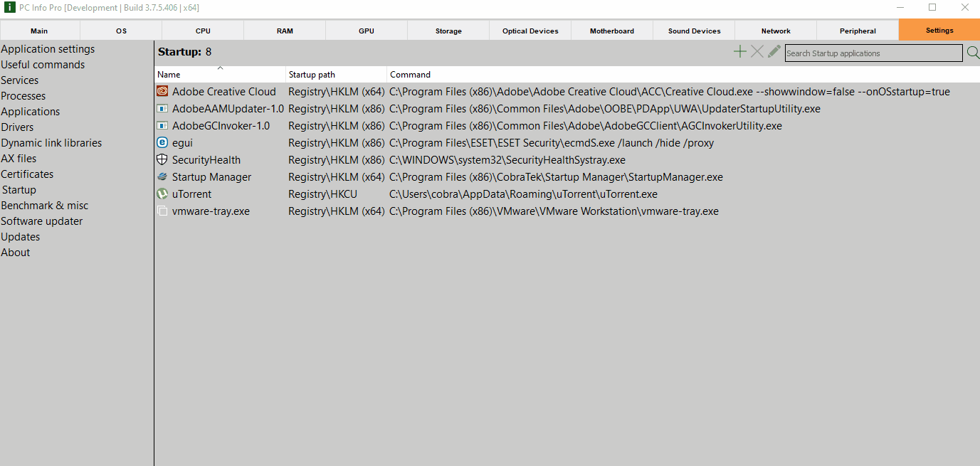Select Startup in the sidebar
980x466 pixels.
pos(19,190)
